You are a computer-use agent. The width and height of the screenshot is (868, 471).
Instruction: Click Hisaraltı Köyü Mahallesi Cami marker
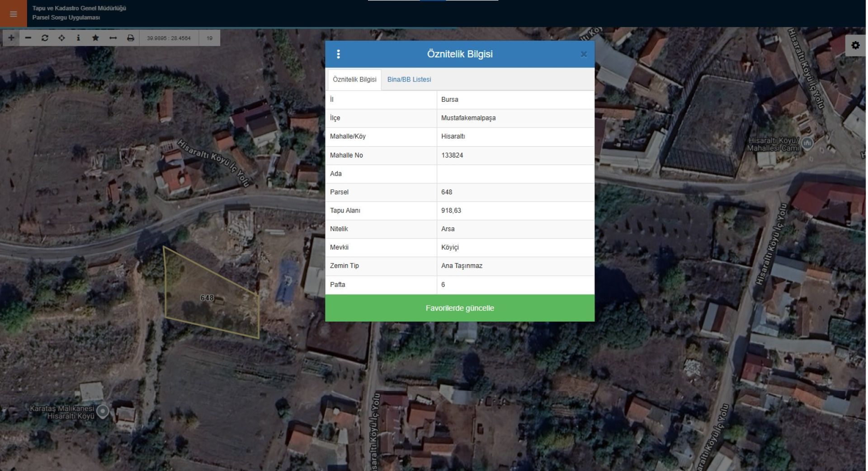click(807, 144)
